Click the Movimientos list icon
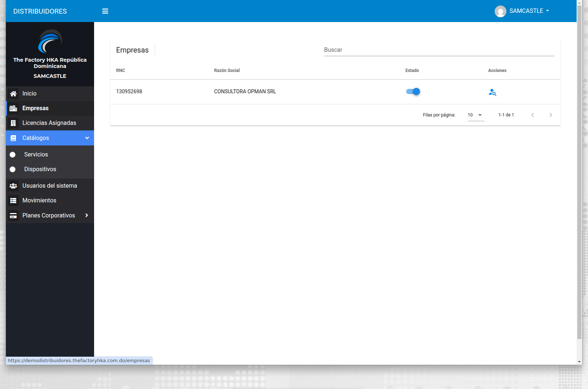This screenshot has height=389, width=588. (x=13, y=201)
